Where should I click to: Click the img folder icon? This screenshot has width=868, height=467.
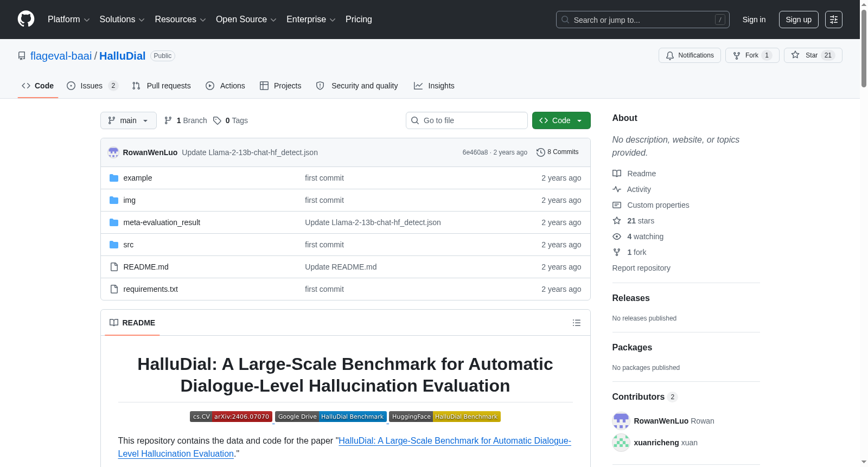pyautogui.click(x=114, y=200)
